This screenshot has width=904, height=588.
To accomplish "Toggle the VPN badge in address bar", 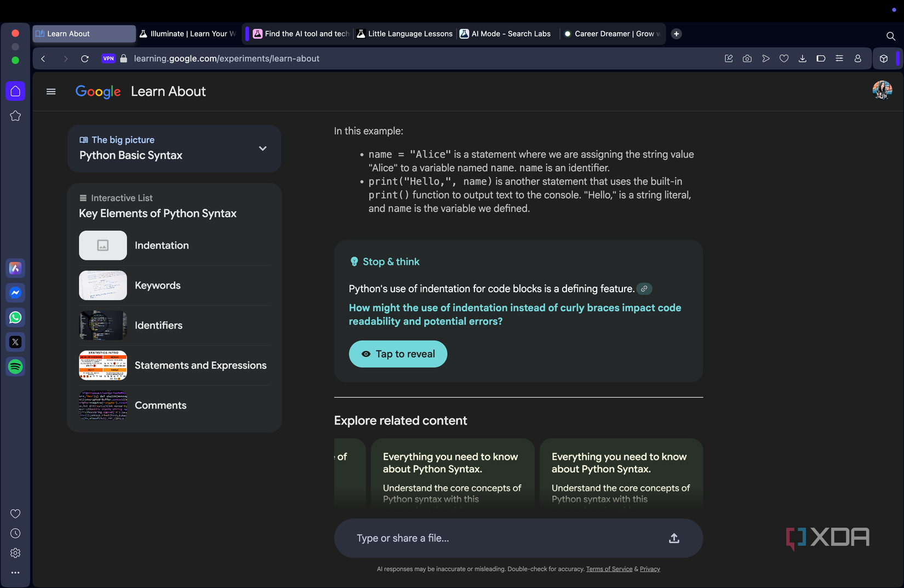I will pos(108,59).
